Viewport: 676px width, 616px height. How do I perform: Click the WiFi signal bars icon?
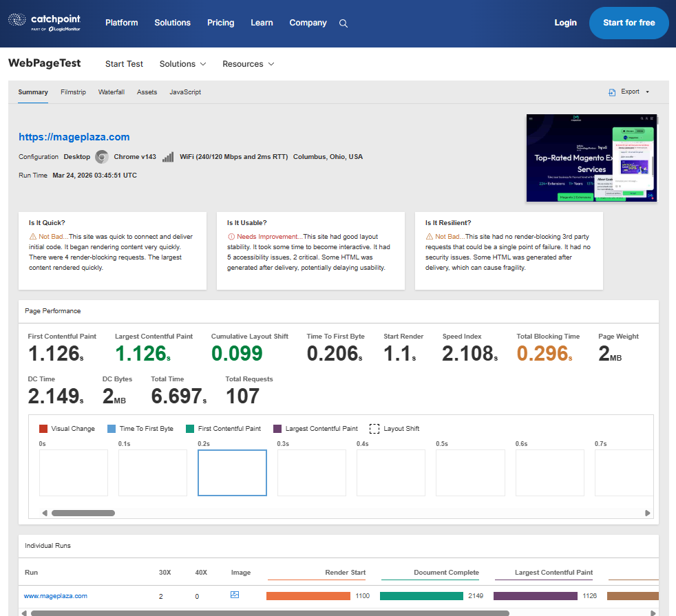tap(167, 156)
